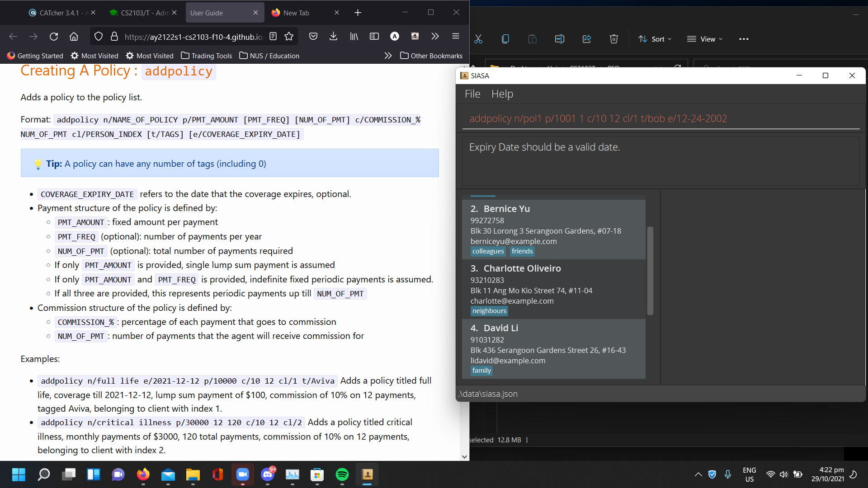Viewport: 868px width, 488px height.
Task: Expand the View dropdown in Explorer
Action: pyautogui.click(x=705, y=39)
